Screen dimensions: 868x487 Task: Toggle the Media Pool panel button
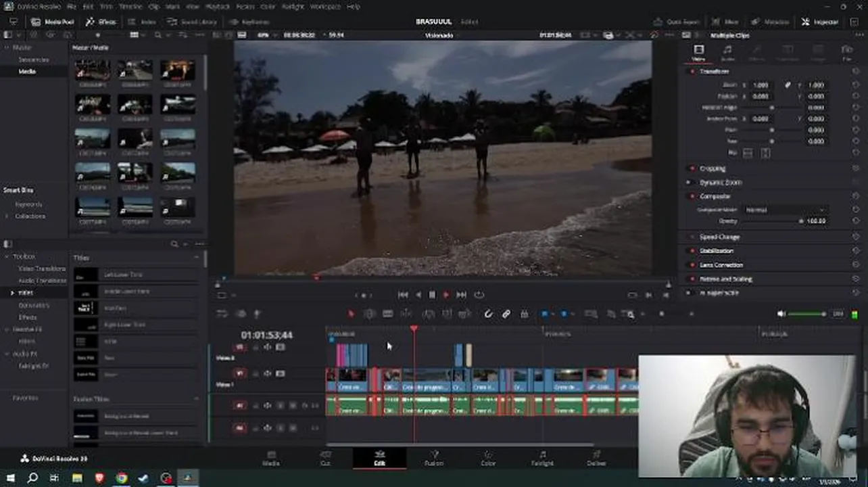tap(53, 22)
